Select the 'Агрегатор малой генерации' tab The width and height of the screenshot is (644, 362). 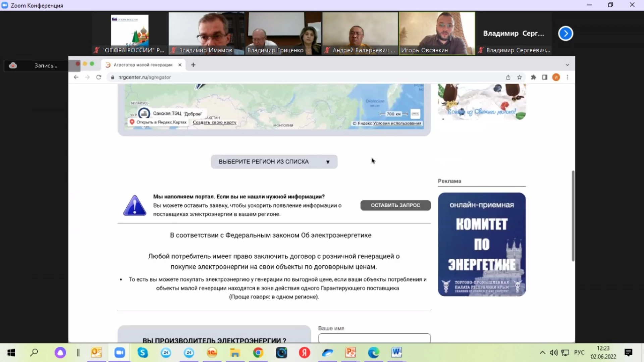tap(143, 65)
